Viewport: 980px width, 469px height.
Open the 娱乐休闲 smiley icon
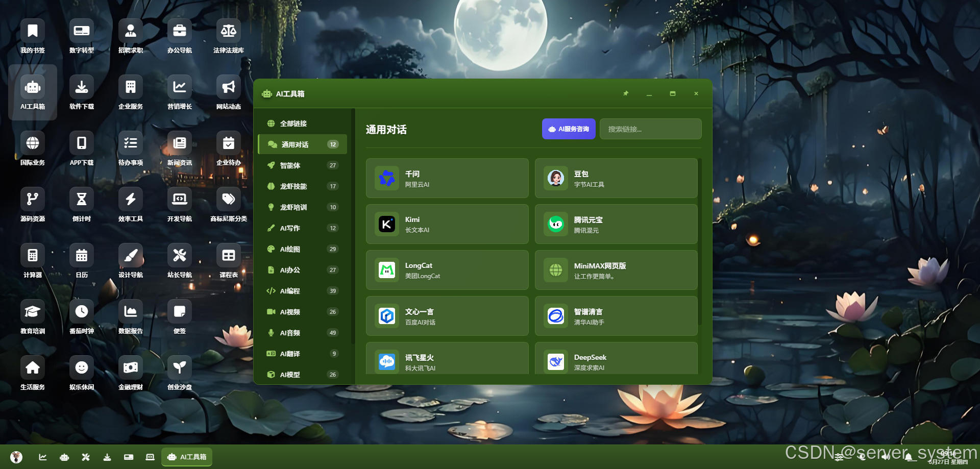pos(82,373)
